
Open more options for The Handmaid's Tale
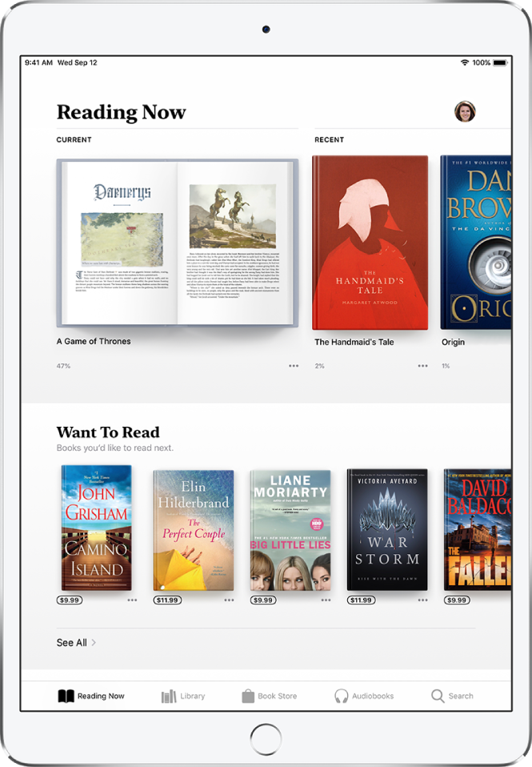point(422,365)
